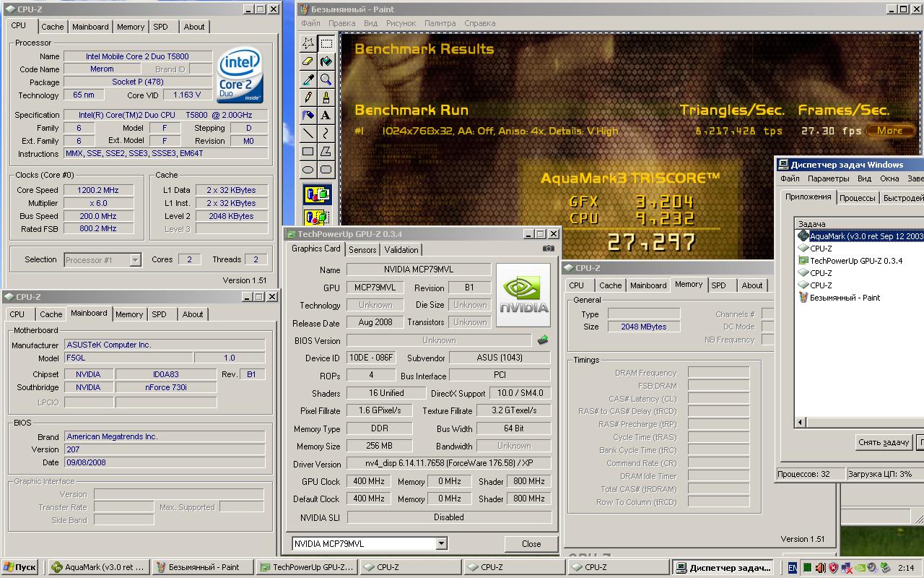Click the BIOS Date field 09/08/2008
924x578 pixels.
tap(165, 462)
